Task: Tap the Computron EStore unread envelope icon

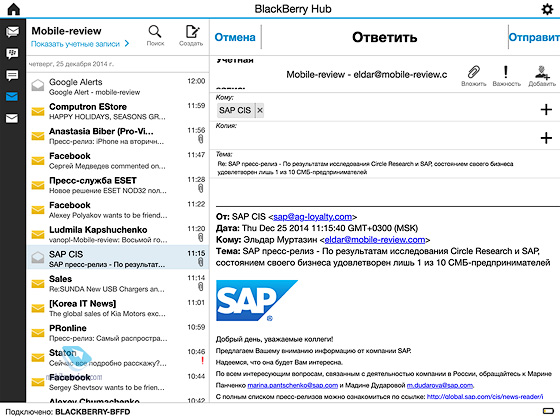Action: click(x=38, y=111)
